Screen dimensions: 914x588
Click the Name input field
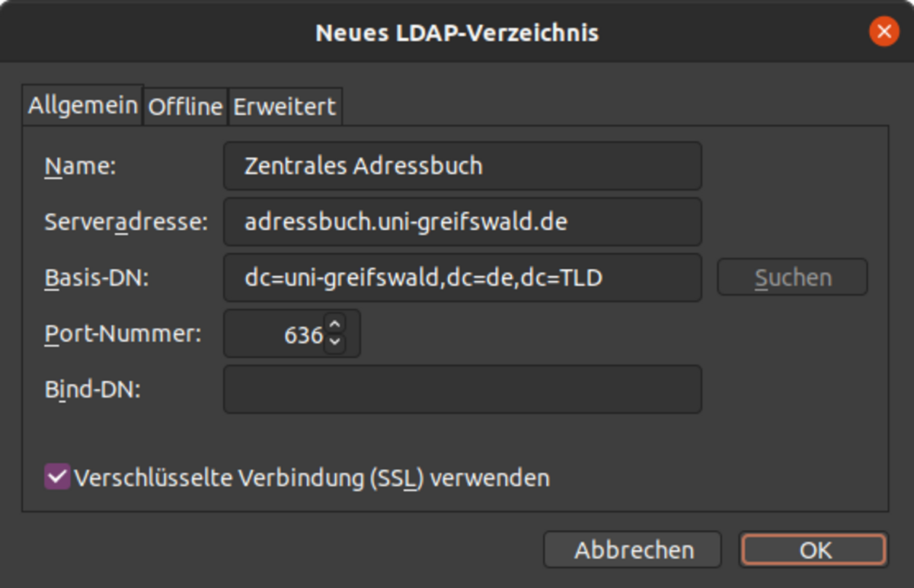click(x=462, y=165)
